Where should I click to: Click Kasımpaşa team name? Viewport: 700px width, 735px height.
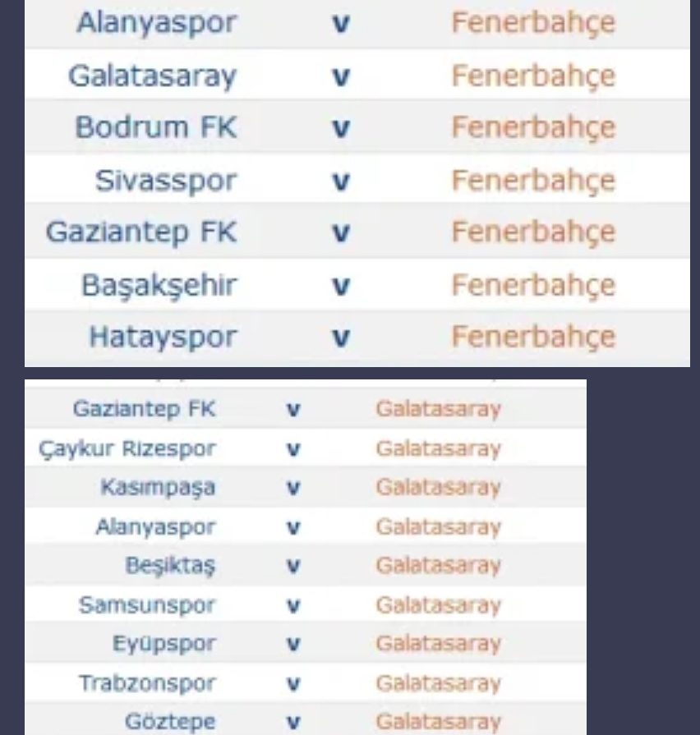158,488
